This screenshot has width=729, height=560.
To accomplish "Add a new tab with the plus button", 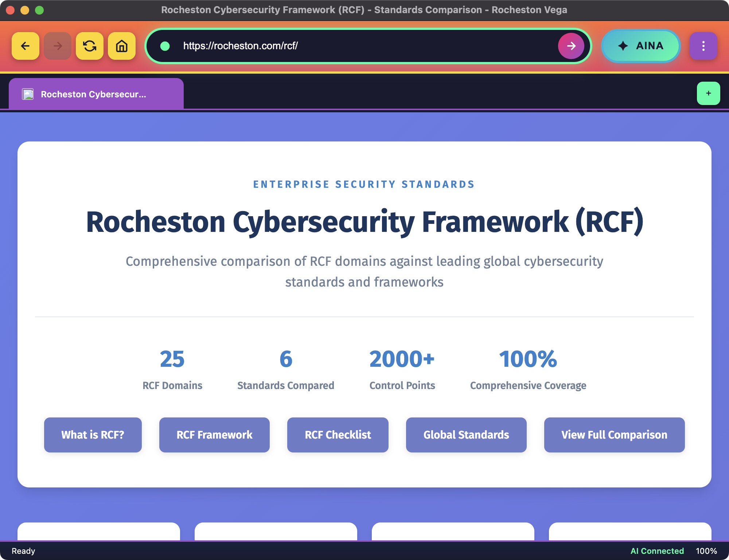I will pos(708,93).
